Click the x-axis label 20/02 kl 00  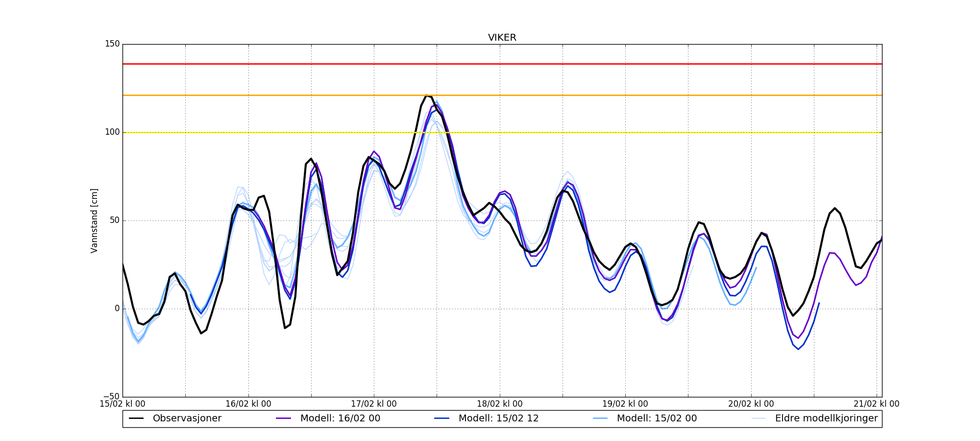[751, 404]
